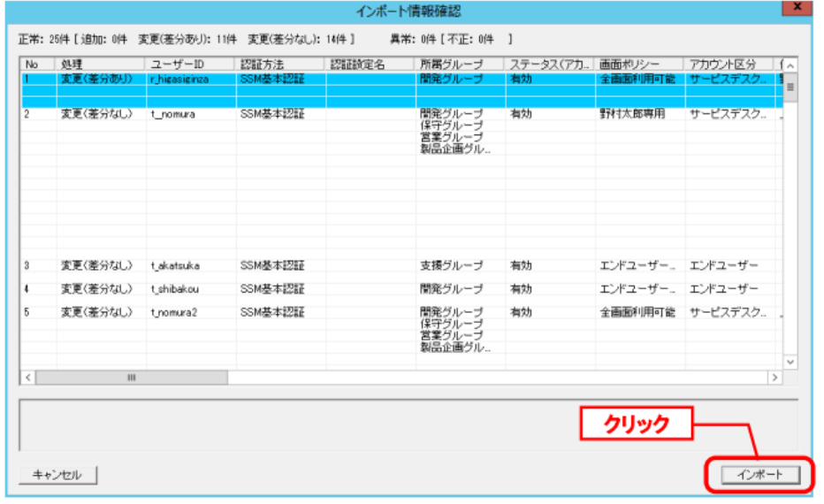
Task: Click 全画面利用可能 in the t_nomura2 row
Action: click(637, 313)
